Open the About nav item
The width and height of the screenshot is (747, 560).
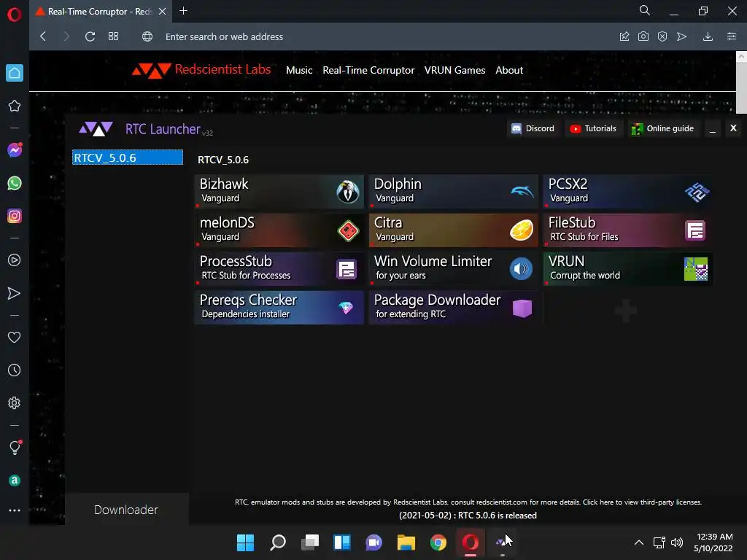coord(508,70)
